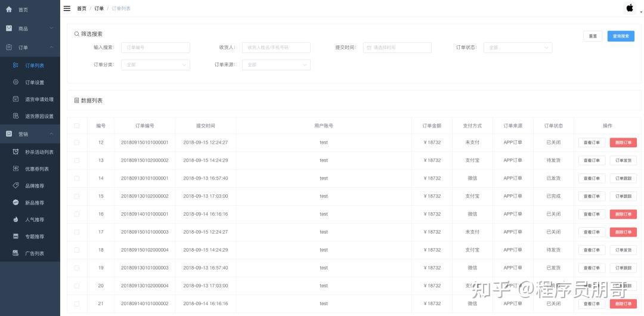Expand the 商品 menu chevron
This screenshot has width=644, height=316.
[51, 28]
